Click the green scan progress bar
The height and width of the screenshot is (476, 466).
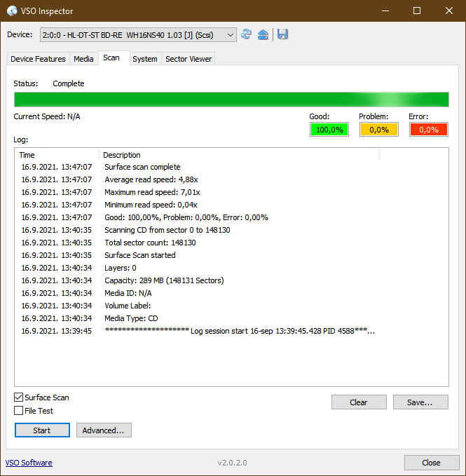(231, 100)
